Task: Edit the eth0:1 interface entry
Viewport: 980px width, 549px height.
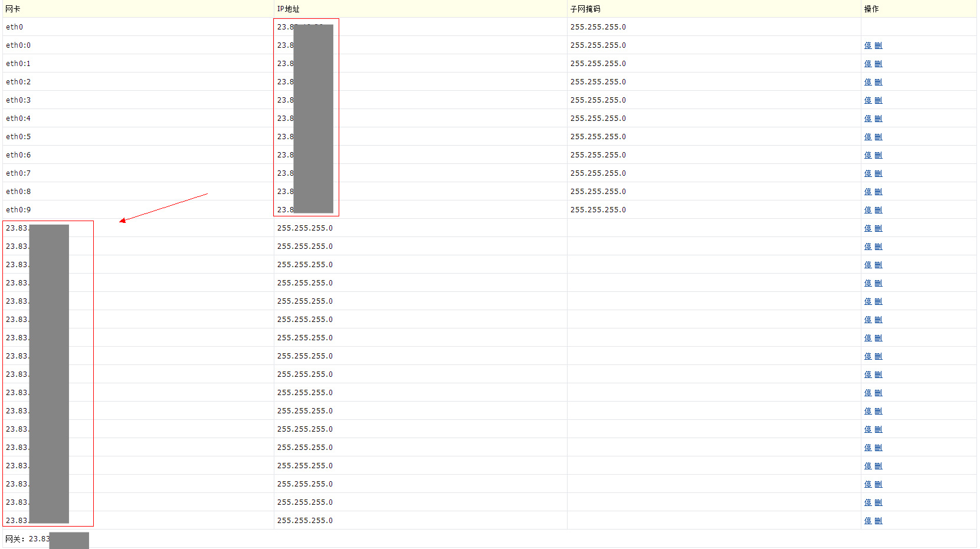Action: (867, 64)
